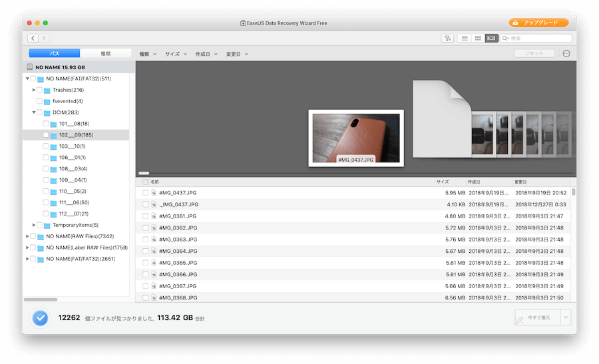Sort by the サイズ column header
This screenshot has width=599, height=364.
[443, 182]
